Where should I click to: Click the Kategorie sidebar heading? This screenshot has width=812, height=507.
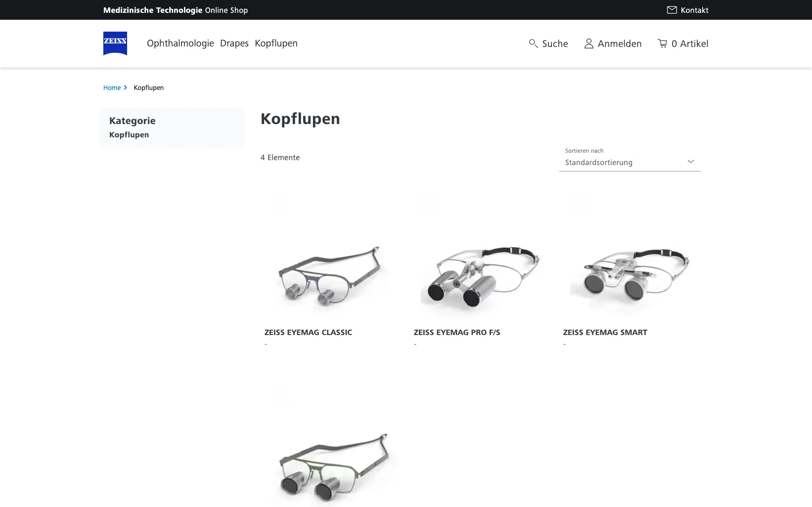(133, 121)
